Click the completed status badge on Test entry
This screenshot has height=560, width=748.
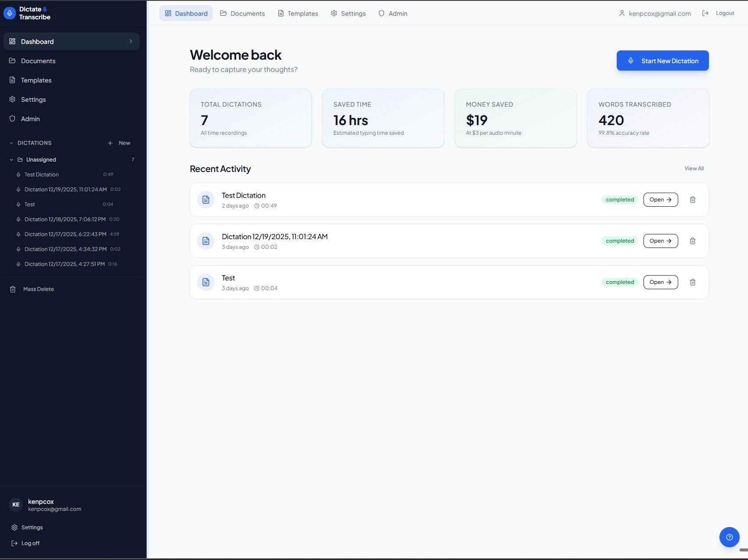(x=619, y=282)
